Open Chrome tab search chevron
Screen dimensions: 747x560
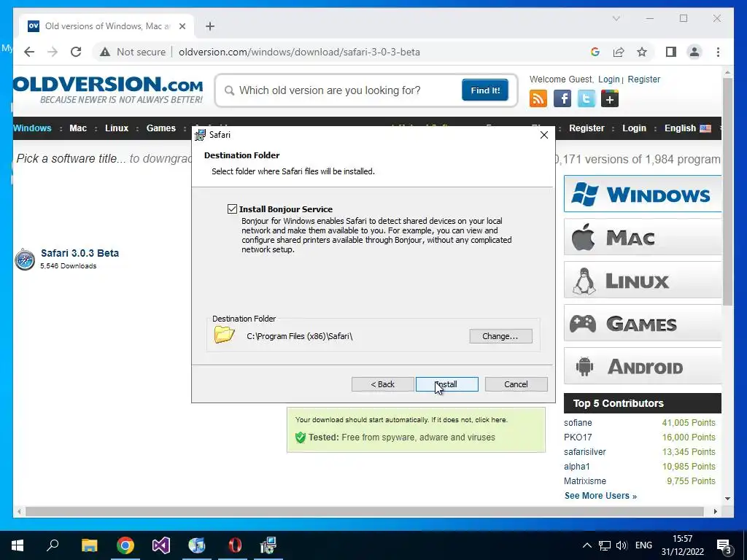[616, 18]
